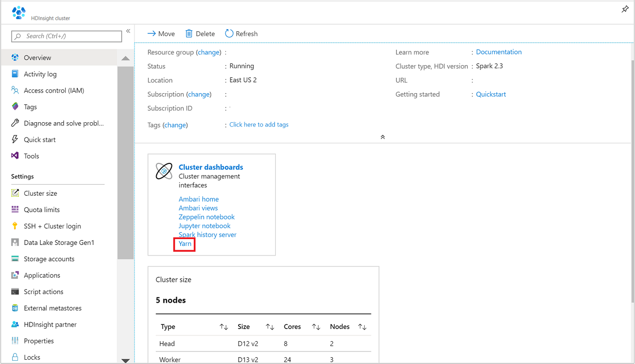Pin the overview blade to dashboard
This screenshot has width=635, height=364.
[x=624, y=9]
